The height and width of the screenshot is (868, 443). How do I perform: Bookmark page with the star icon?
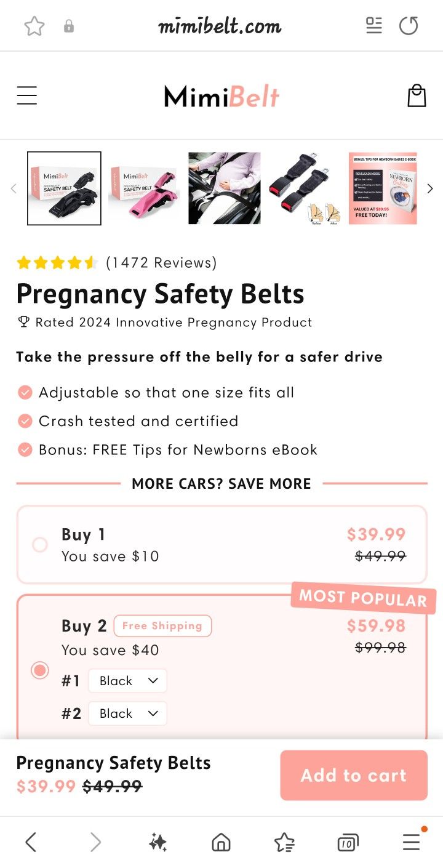point(34,26)
